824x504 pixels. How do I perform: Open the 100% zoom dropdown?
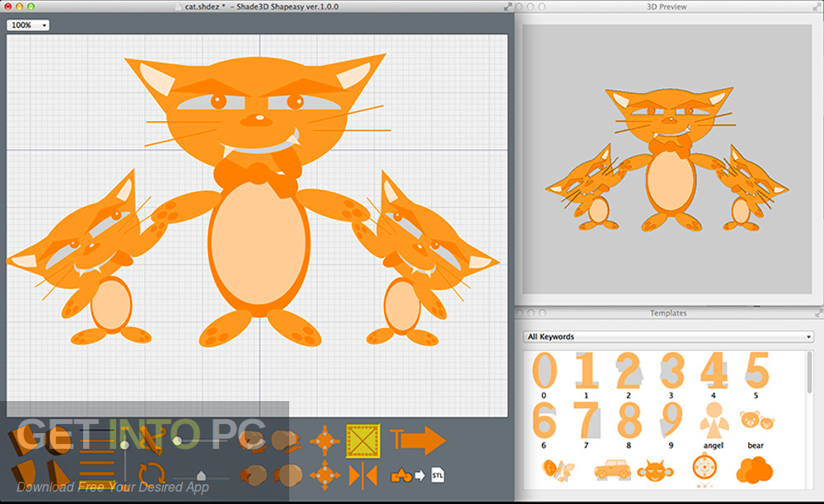tap(29, 25)
